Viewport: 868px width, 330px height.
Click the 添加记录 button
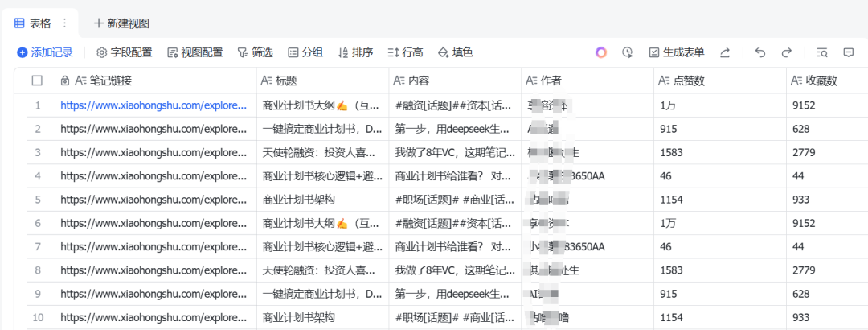tap(45, 52)
